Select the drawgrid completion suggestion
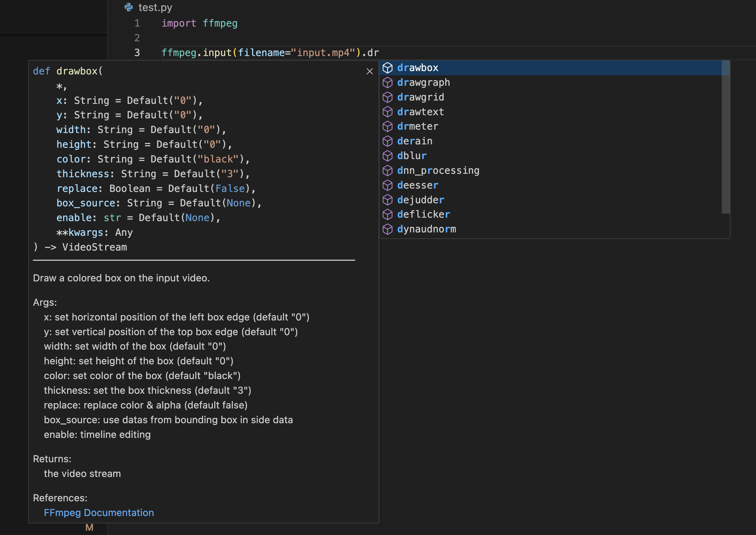This screenshot has height=535, width=756. 420,97
